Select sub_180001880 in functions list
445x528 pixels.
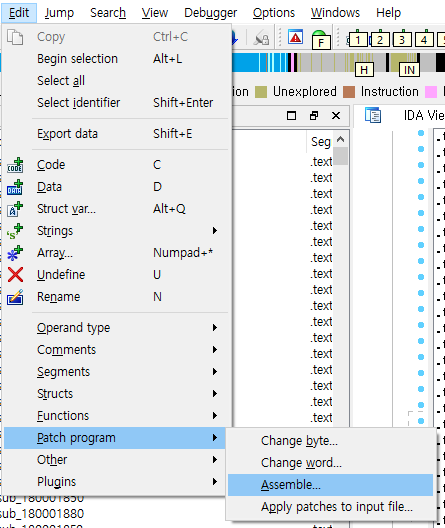point(42,514)
